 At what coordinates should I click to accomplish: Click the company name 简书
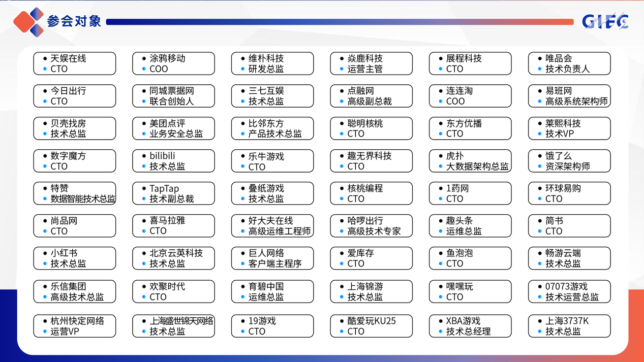(x=554, y=221)
